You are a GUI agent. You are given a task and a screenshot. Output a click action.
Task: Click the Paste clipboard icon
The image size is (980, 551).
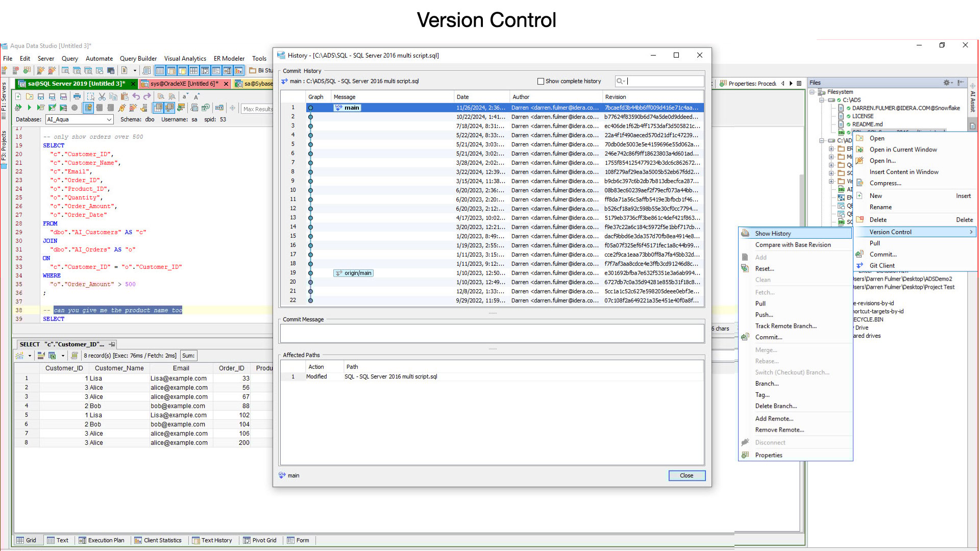(125, 96)
